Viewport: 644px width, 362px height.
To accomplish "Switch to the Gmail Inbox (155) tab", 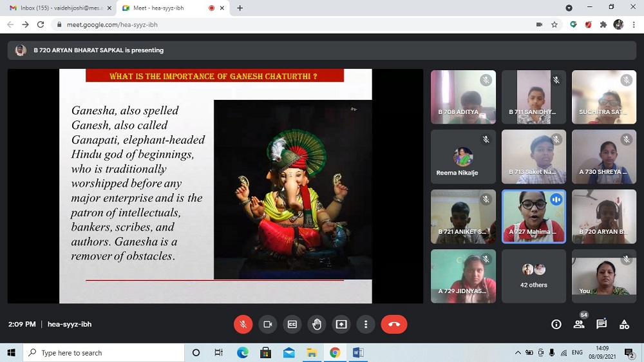I will (57, 8).
